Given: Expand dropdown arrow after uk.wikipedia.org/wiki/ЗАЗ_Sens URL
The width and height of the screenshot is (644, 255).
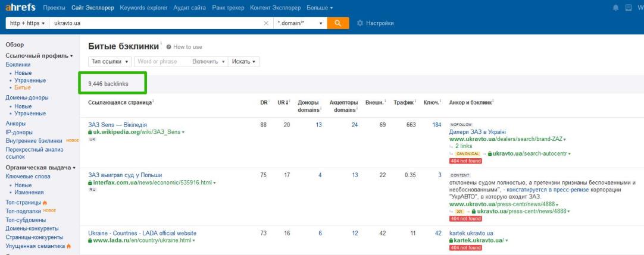Looking at the screenshot, I should click(x=183, y=133).
